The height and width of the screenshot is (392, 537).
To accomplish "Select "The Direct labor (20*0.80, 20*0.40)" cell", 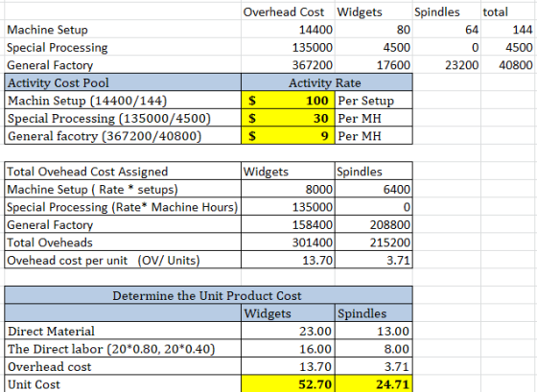I will pyautogui.click(x=123, y=349).
